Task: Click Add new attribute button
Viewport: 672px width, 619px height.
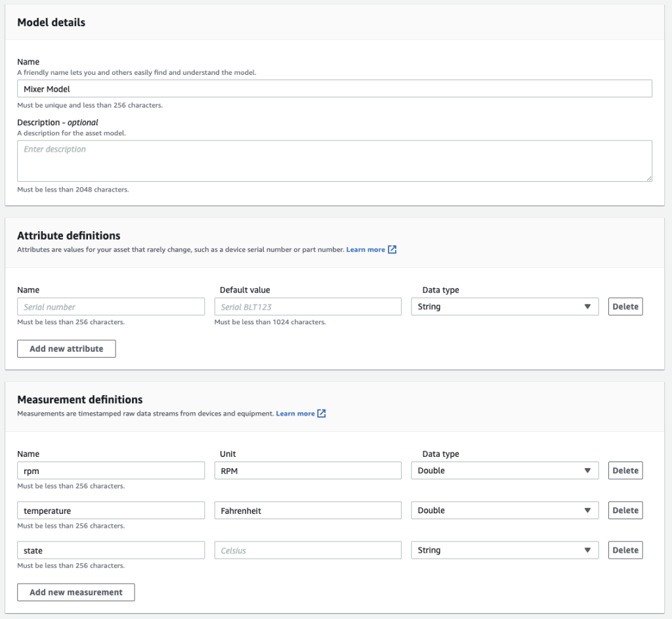Action: pos(66,349)
